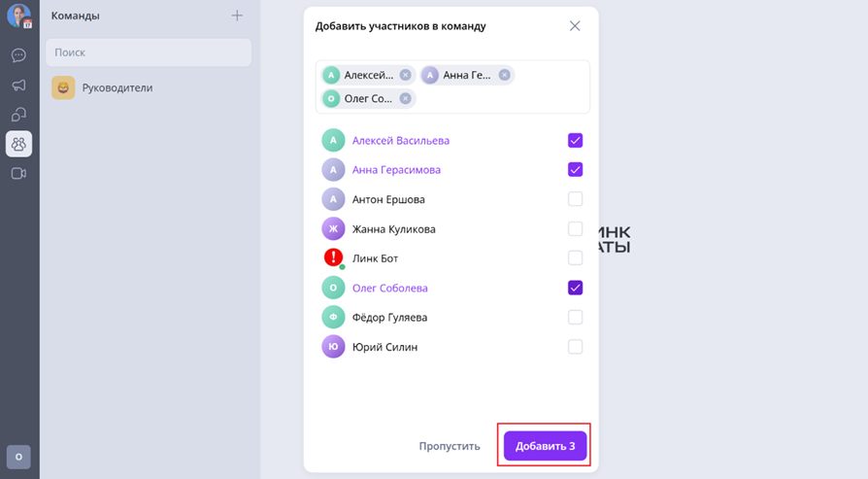Focus the Поиск search field
This screenshot has width=868, height=479.
tap(149, 52)
